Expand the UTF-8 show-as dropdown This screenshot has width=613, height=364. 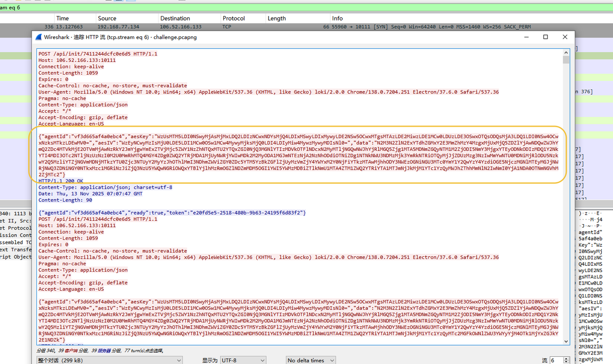[243, 360]
